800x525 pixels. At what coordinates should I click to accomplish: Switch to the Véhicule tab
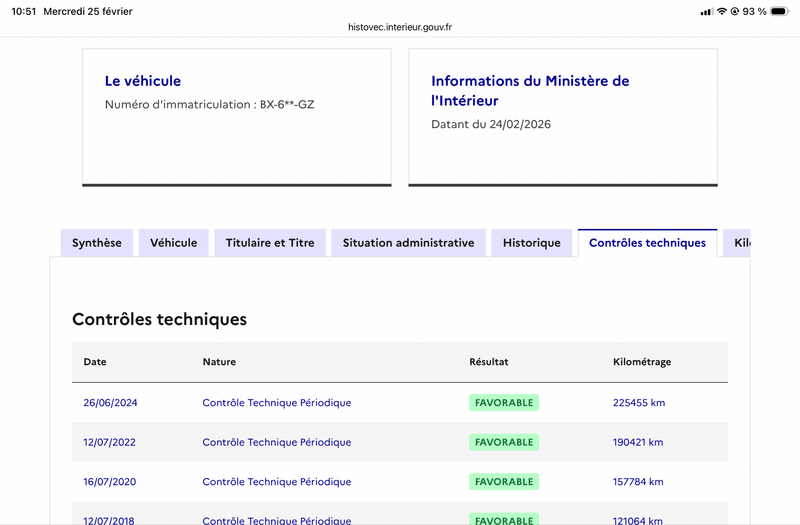(174, 243)
